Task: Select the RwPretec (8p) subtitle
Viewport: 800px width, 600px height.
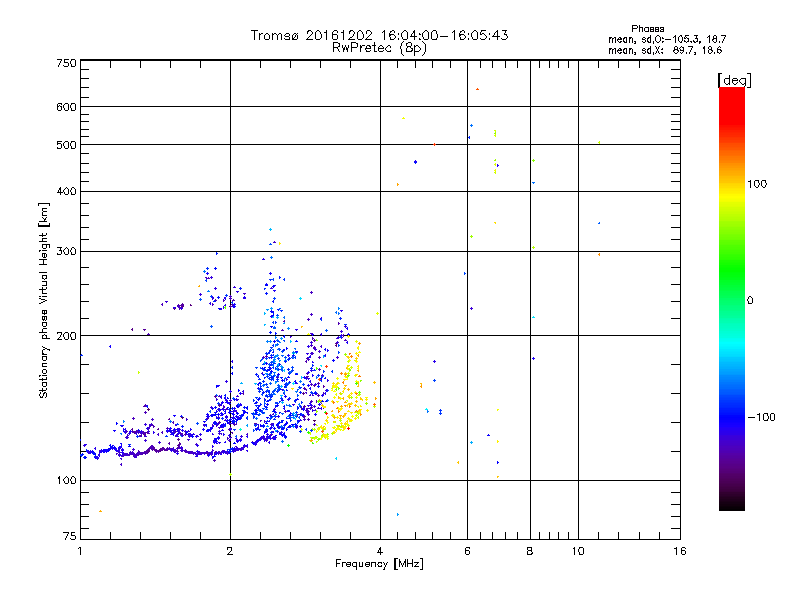Action: [x=379, y=48]
